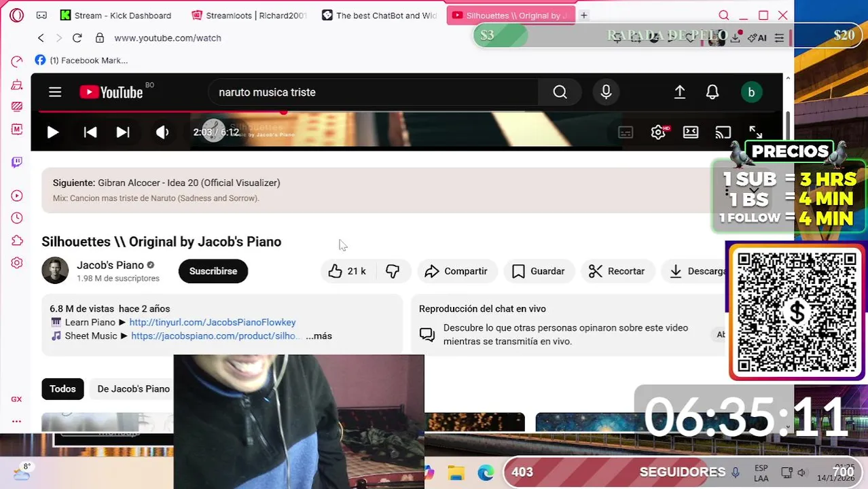Open YouTube notifications bell
The height and width of the screenshot is (489, 868).
(x=712, y=92)
